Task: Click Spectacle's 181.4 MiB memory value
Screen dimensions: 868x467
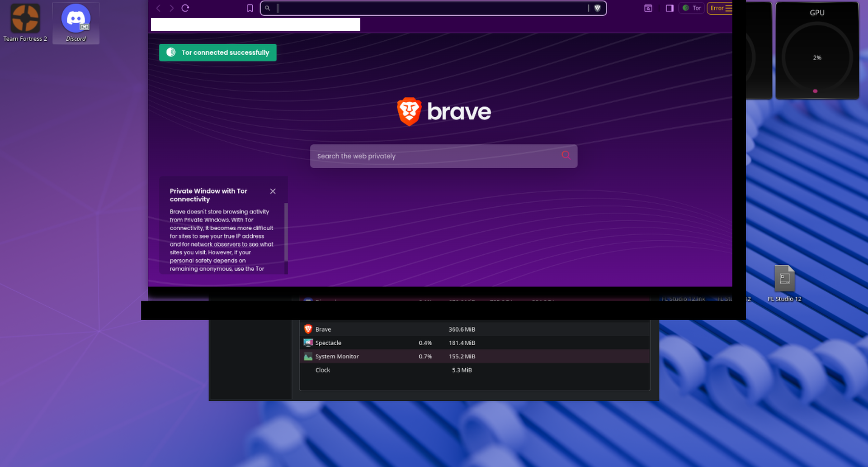Action: (x=462, y=343)
